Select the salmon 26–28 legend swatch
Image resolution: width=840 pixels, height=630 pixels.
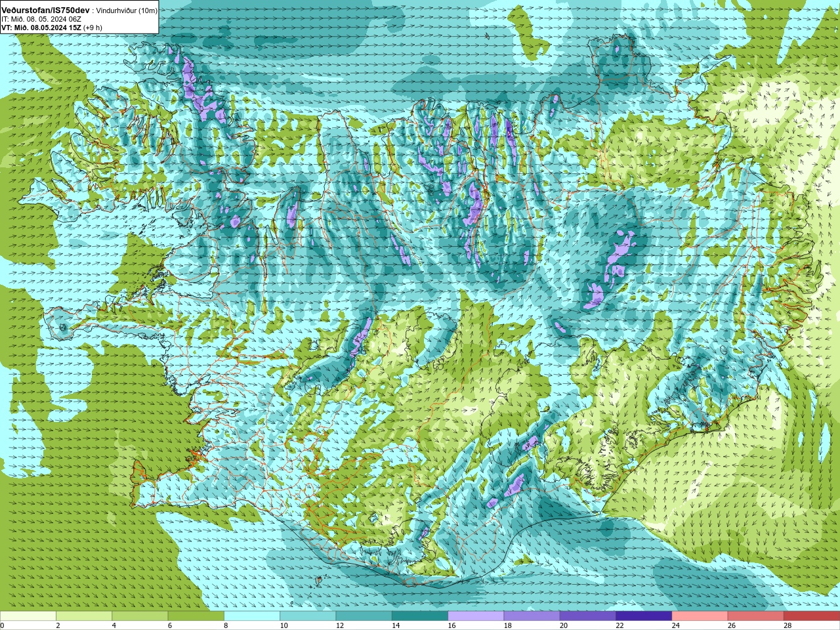[756, 616]
